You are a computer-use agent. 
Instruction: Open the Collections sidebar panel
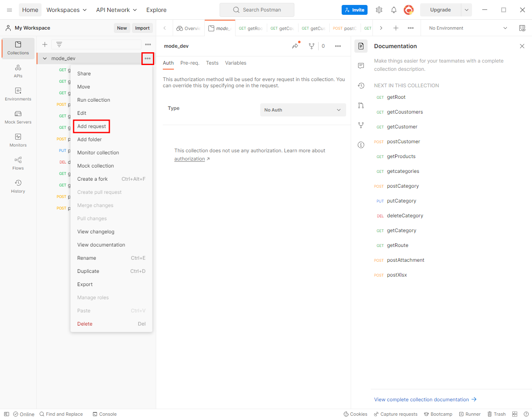18,48
